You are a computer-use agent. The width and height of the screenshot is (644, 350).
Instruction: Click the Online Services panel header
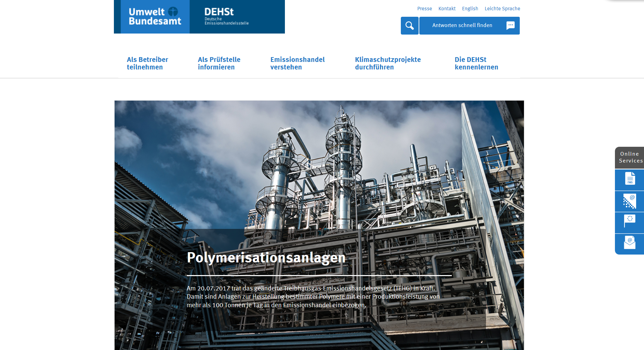pos(630,157)
